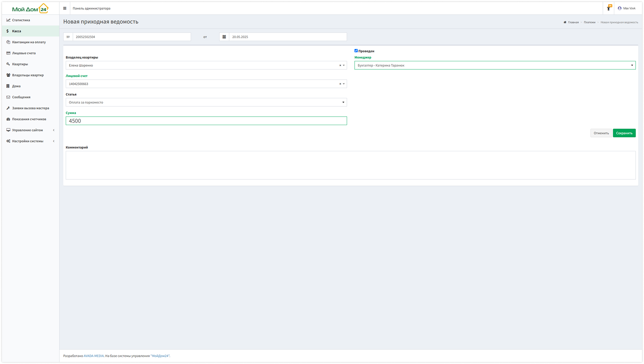Click the Панель администратора header text
Viewport: 644px width, 364px height.
click(91, 8)
